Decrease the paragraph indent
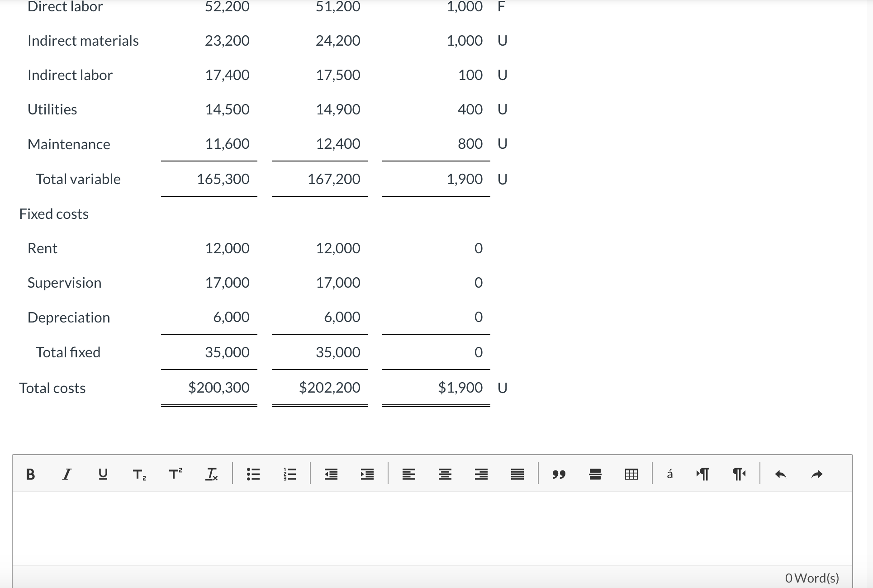This screenshot has width=873, height=588. (331, 474)
